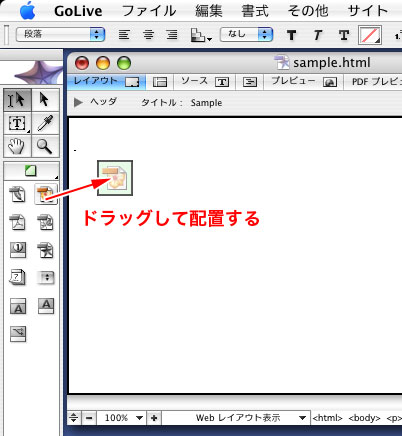Open the 段落 paragraph format dropdown
Screen dimensions: 402x436
coord(60,34)
